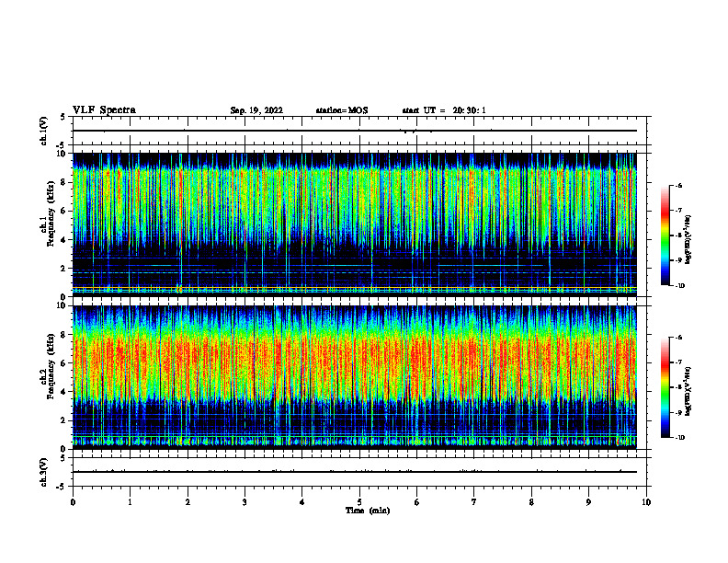Image resolution: width=728 pixels, height=563 pixels.
Task: Click the ch.1 color bar log(PSD) unit label
Action: coord(688,239)
